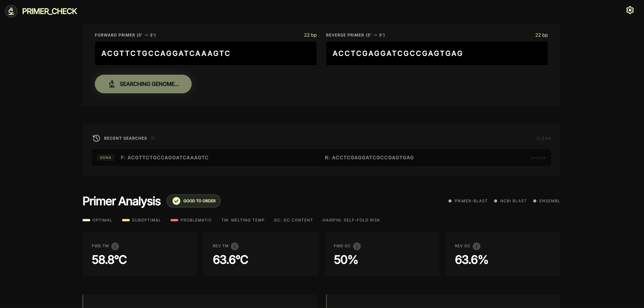This screenshot has height=308, width=644.
Task: Focus the reverse primer sequence field
Action: click(436, 54)
